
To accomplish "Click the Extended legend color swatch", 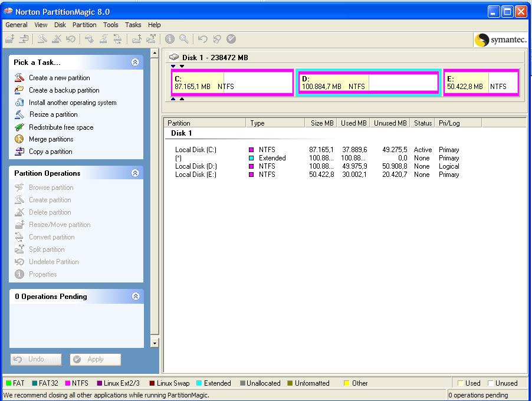I will coord(199,383).
